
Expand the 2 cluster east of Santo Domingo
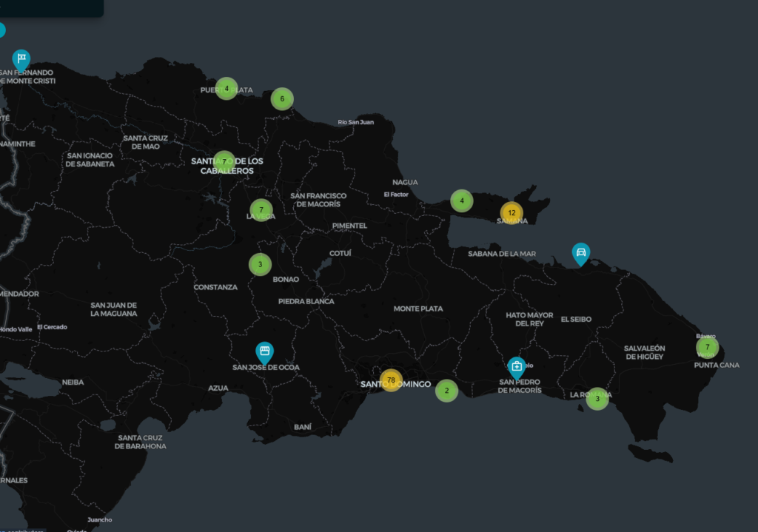(446, 390)
